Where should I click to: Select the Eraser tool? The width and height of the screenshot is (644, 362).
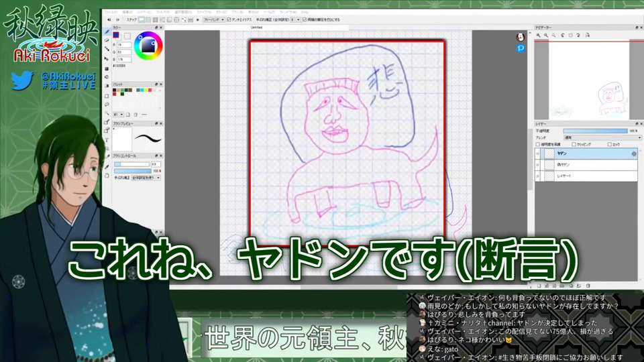[x=107, y=40]
